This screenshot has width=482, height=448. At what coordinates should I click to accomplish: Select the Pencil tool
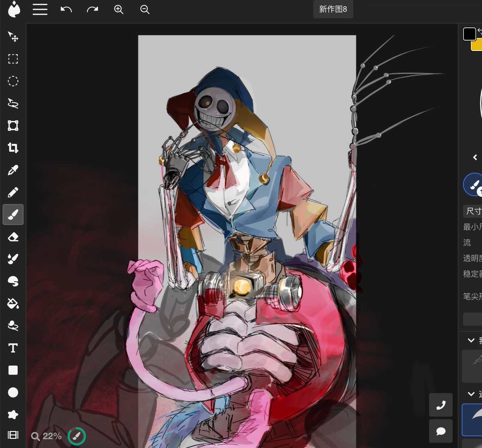point(13,192)
